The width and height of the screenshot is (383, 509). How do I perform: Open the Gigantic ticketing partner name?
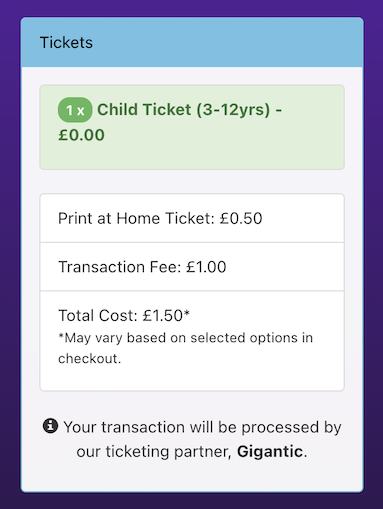point(270,452)
